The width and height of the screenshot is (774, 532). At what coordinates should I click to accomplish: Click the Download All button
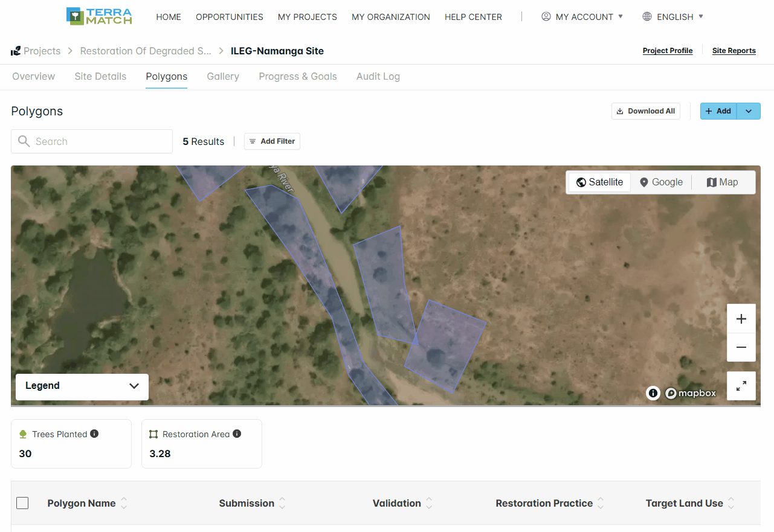click(x=646, y=111)
